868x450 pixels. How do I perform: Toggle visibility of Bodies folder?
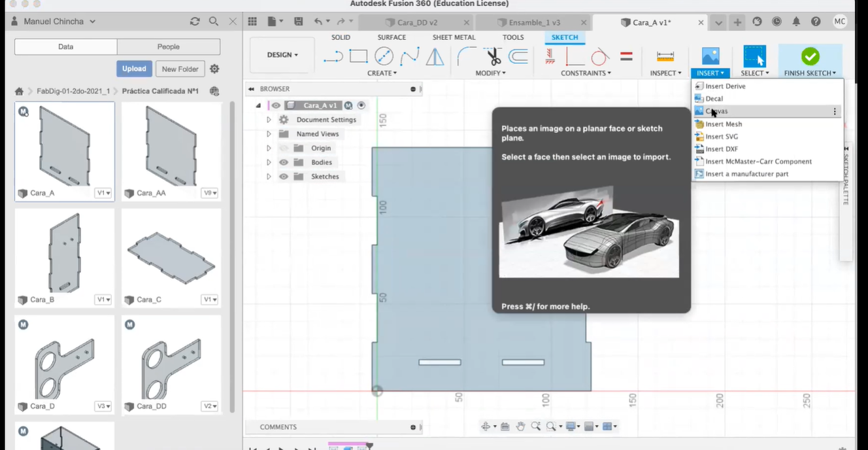pos(284,162)
